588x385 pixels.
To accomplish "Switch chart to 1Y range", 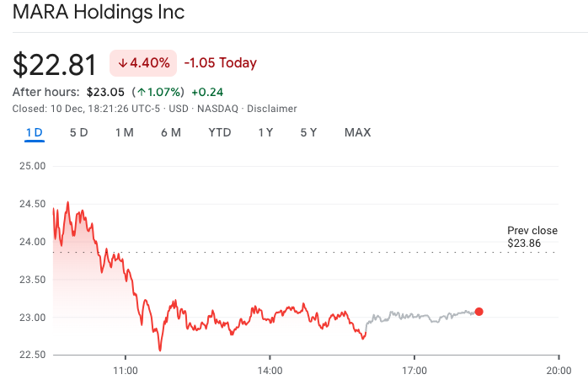I will point(265,132).
